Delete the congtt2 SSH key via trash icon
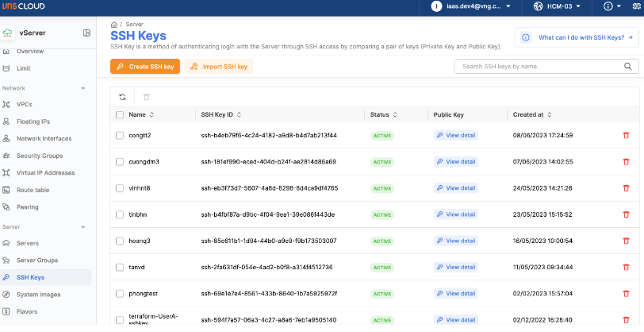 point(626,136)
